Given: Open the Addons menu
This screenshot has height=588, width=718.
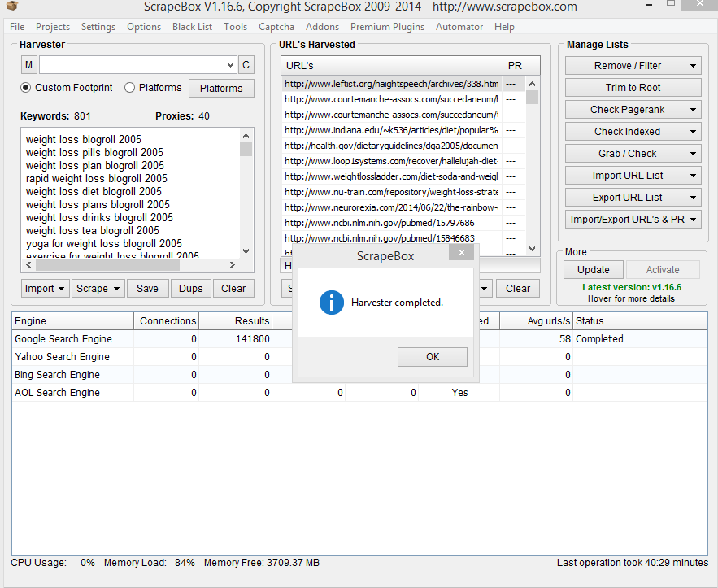Looking at the screenshot, I should click(322, 27).
